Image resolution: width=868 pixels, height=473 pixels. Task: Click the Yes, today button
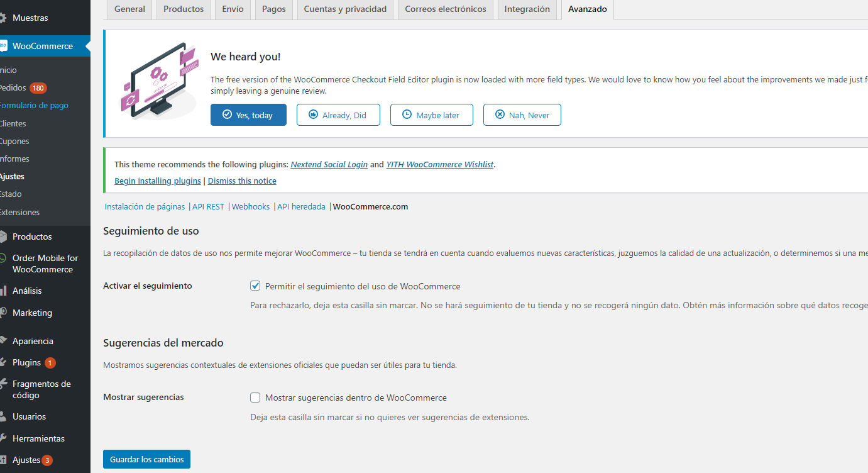click(248, 115)
